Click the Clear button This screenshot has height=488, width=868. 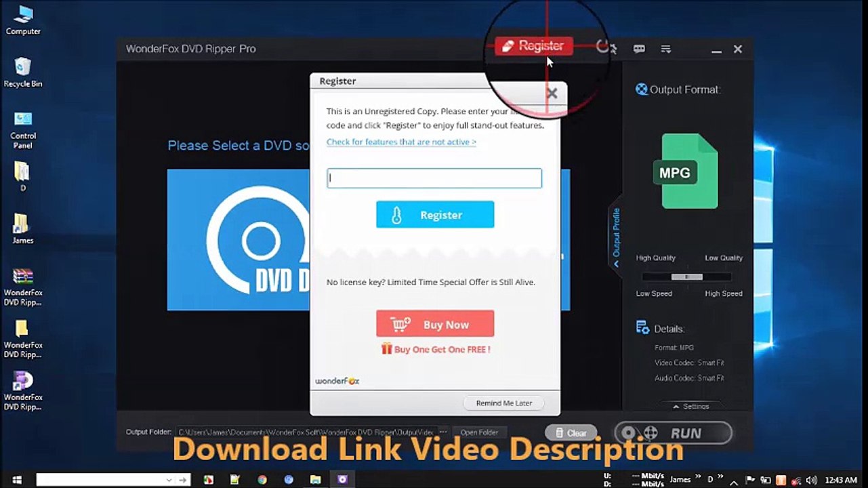tap(571, 432)
